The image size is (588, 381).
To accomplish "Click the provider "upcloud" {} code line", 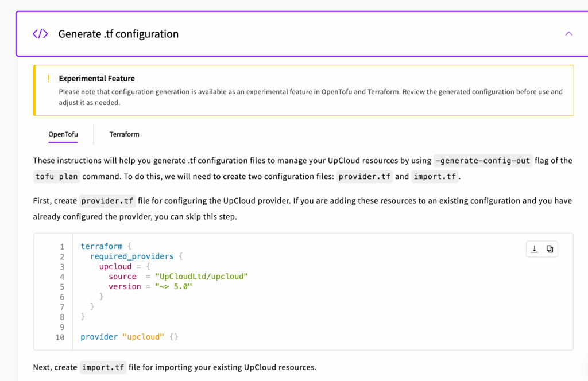I will coord(129,337).
